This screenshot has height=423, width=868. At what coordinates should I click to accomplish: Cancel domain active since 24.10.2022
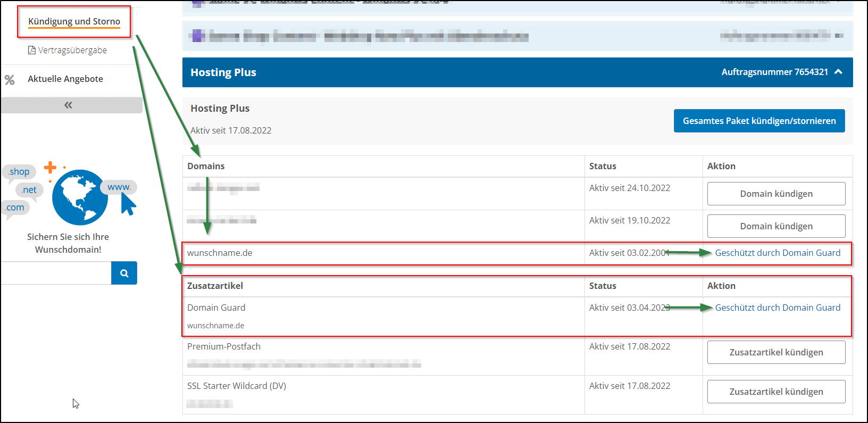776,194
